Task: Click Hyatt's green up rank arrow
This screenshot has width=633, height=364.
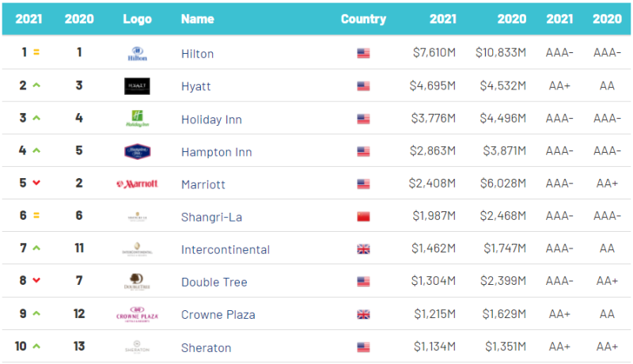Action: (36, 85)
